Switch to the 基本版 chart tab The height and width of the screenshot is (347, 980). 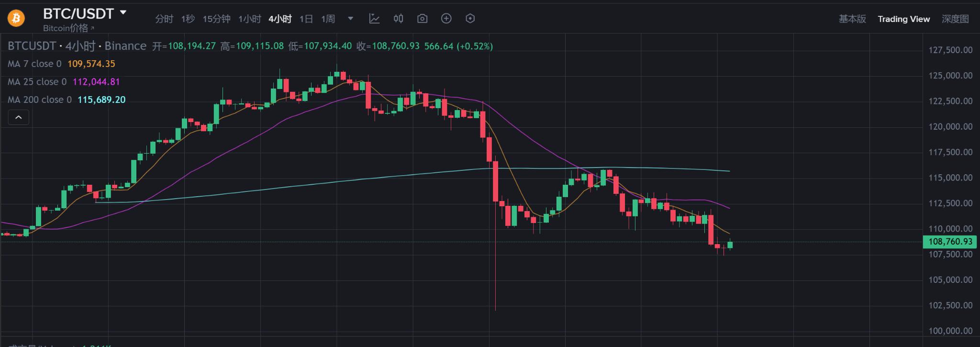click(852, 19)
